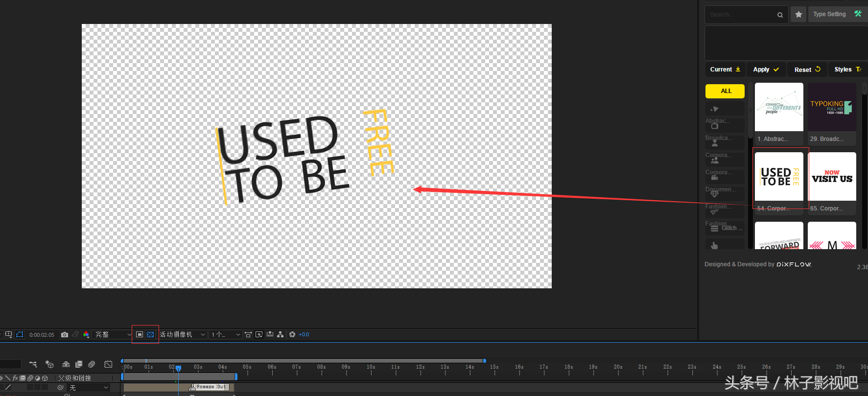This screenshot has width=868, height=396.
Task: Open the show channel RGB color menu
Action: coord(86,334)
